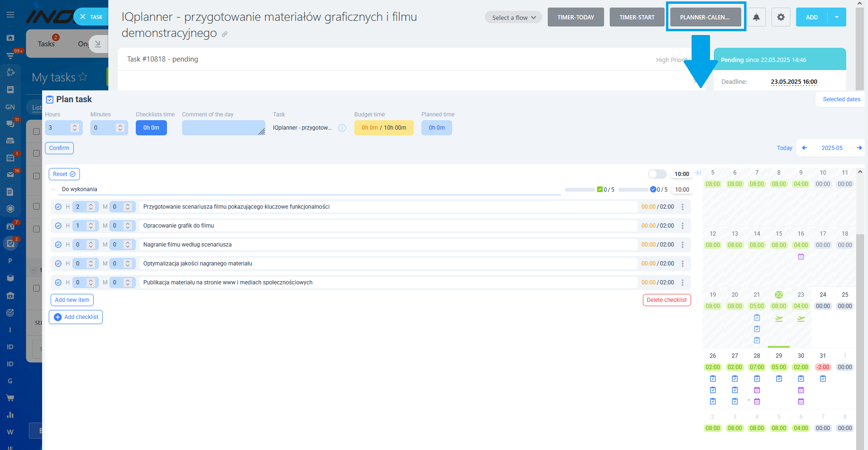The height and width of the screenshot is (450, 868).
Task: Open the notifications bell icon
Action: click(756, 18)
